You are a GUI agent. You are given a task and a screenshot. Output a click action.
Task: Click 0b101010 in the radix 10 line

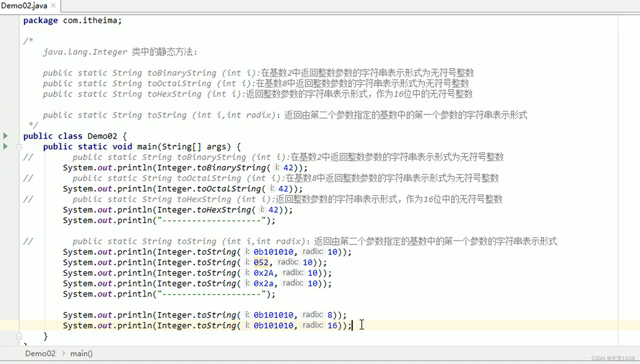[273, 252]
